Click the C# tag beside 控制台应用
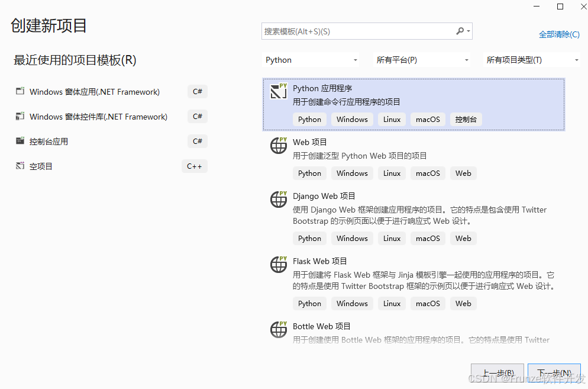 (x=197, y=141)
